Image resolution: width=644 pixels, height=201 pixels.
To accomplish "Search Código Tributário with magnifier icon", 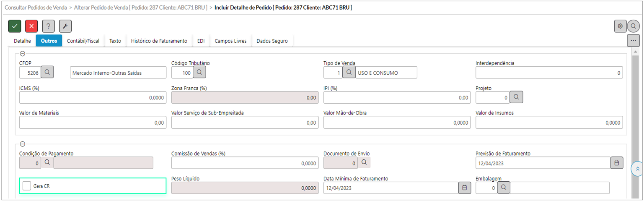I will pyautogui.click(x=199, y=72).
